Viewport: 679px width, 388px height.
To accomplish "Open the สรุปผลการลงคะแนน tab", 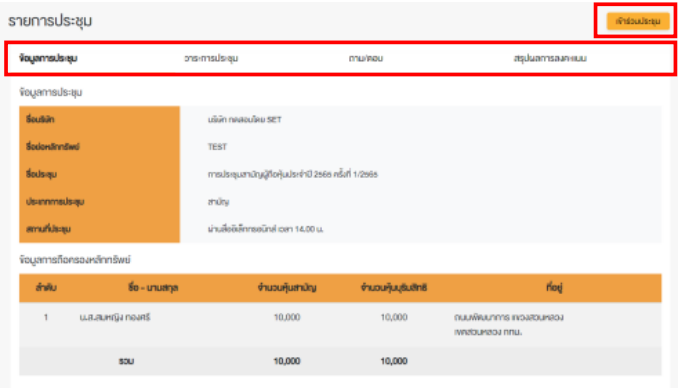I will [550, 58].
